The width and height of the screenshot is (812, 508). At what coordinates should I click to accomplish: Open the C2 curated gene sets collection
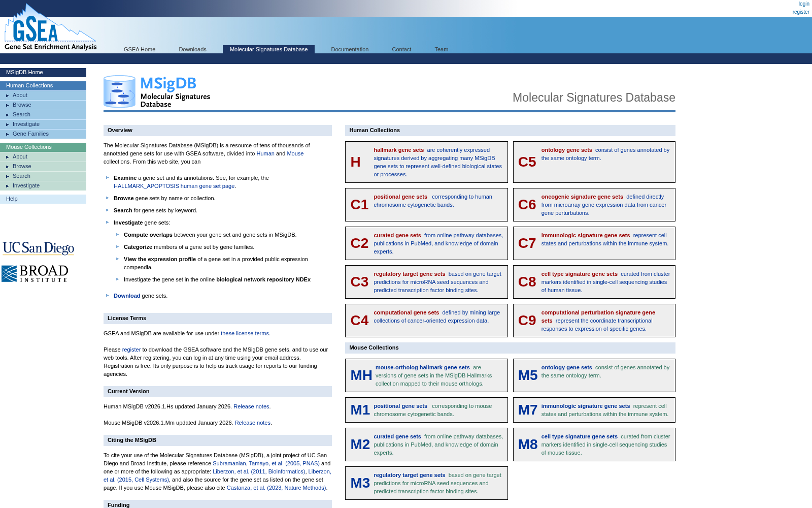pyautogui.click(x=426, y=243)
